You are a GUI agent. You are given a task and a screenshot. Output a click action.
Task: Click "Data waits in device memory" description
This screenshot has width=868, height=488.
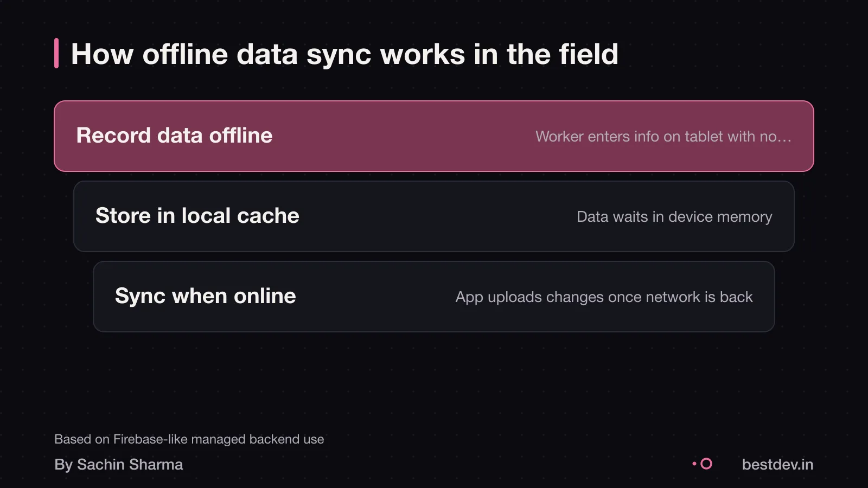674,217
